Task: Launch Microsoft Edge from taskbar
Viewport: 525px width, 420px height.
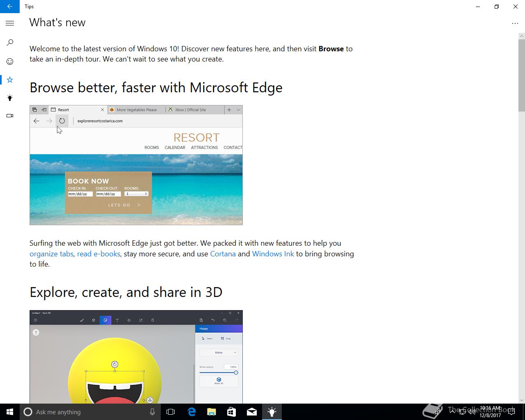Action: point(192,412)
